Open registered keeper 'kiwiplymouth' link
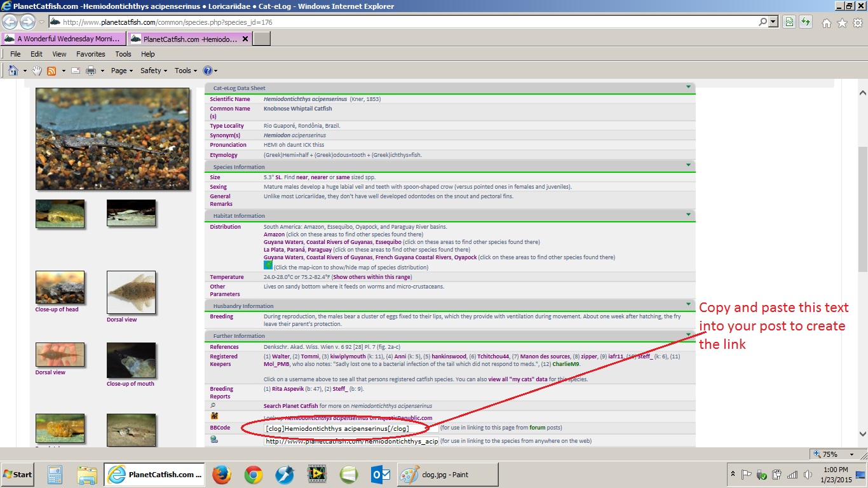 (x=346, y=356)
